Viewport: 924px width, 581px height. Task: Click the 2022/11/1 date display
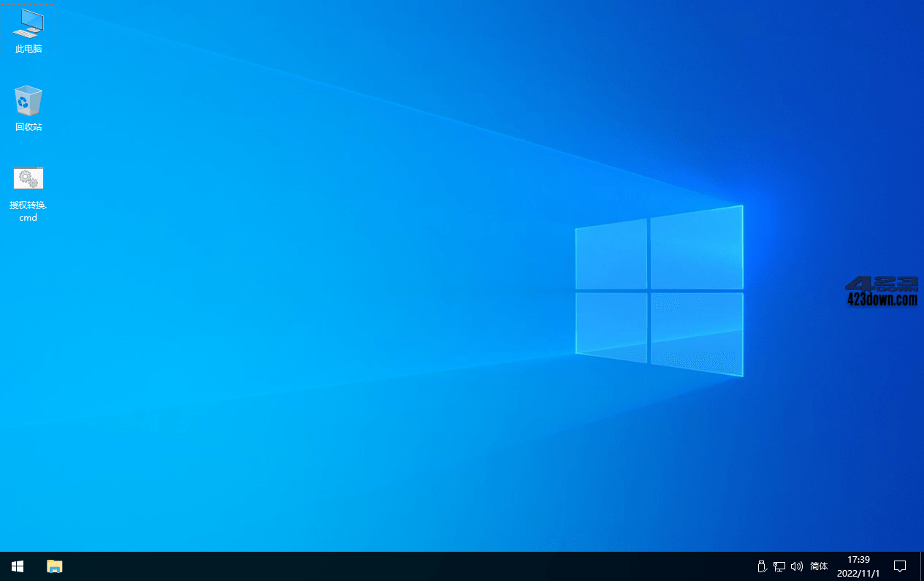pyautogui.click(x=857, y=572)
